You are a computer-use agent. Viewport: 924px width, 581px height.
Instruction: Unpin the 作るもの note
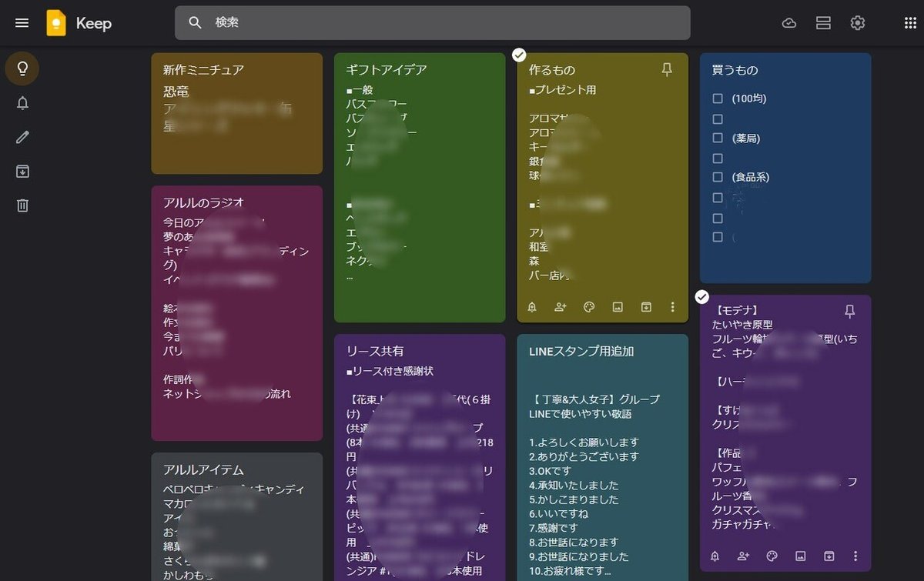(x=666, y=69)
